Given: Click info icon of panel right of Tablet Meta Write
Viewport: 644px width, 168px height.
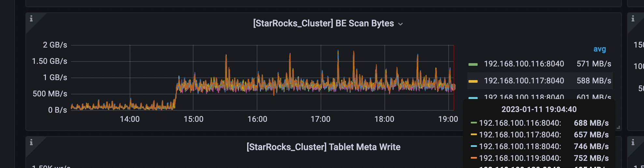Looking at the screenshot, I should click(x=633, y=142).
